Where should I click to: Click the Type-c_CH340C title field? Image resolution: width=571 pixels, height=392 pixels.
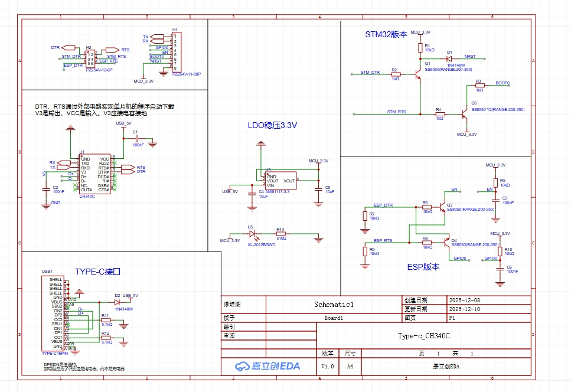tap(424, 336)
